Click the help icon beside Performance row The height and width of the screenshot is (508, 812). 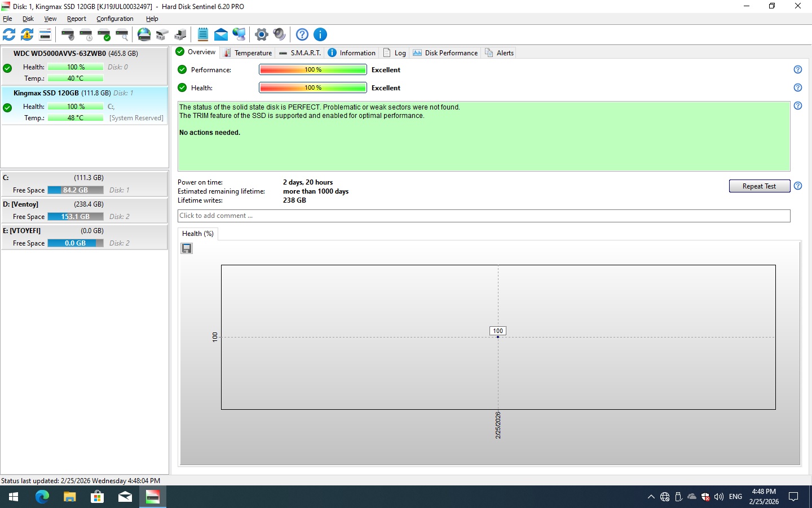(x=798, y=69)
